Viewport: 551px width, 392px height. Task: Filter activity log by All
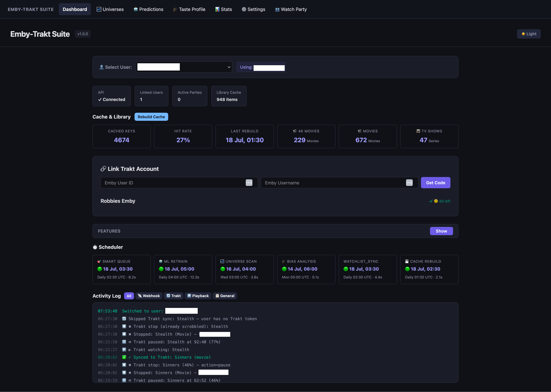(129, 296)
